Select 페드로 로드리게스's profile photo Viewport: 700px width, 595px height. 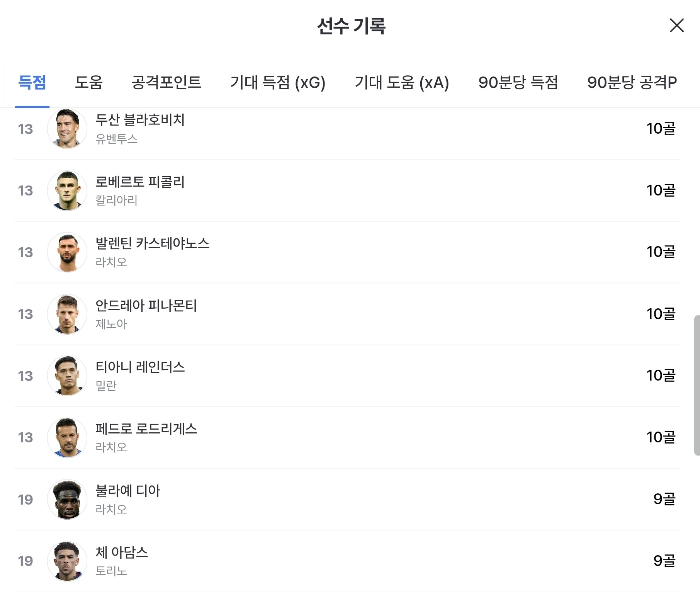pyautogui.click(x=67, y=438)
